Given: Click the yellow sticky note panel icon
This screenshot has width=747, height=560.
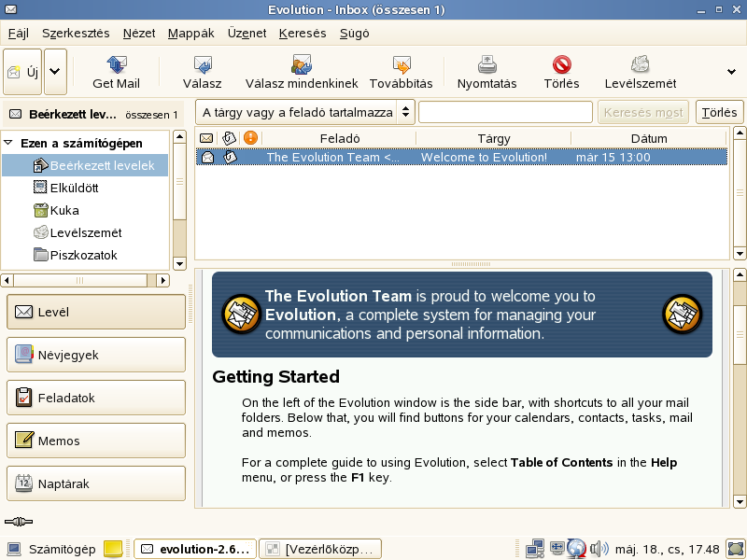Looking at the screenshot, I should point(113,549).
